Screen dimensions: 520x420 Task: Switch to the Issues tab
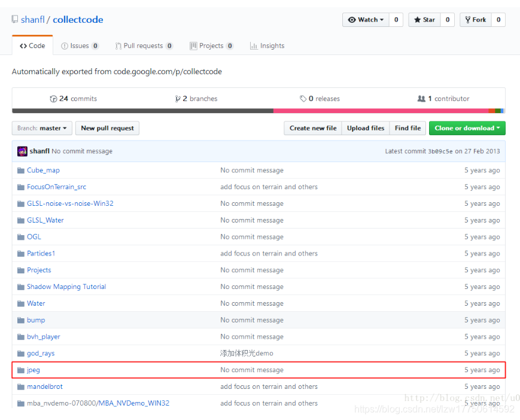pos(80,45)
